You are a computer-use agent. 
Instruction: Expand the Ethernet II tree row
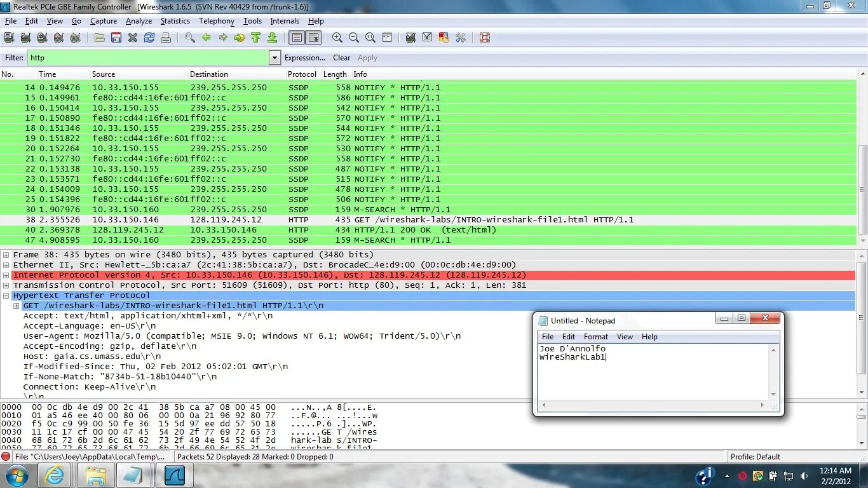pos(6,265)
